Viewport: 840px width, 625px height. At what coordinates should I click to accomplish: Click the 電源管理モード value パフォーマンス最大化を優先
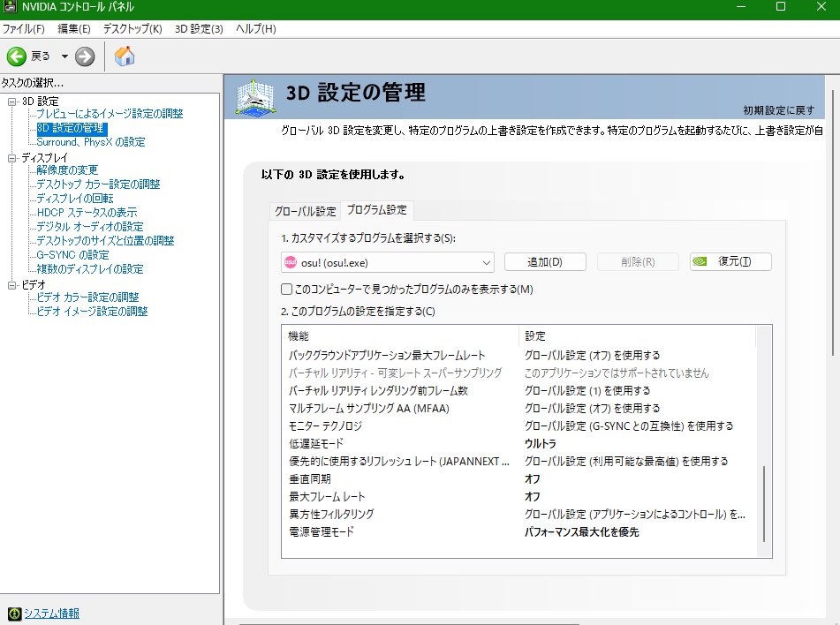tap(582, 532)
